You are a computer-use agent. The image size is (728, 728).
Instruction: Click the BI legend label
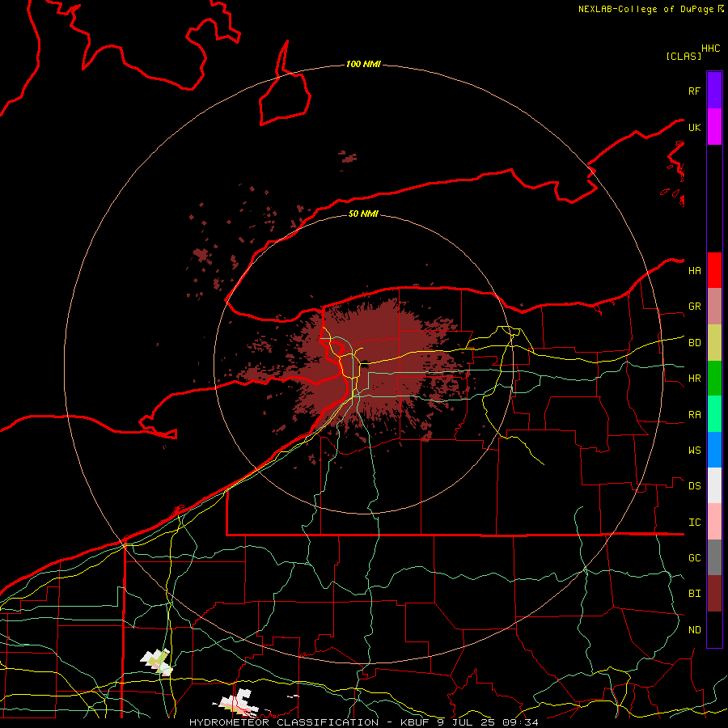tap(694, 594)
